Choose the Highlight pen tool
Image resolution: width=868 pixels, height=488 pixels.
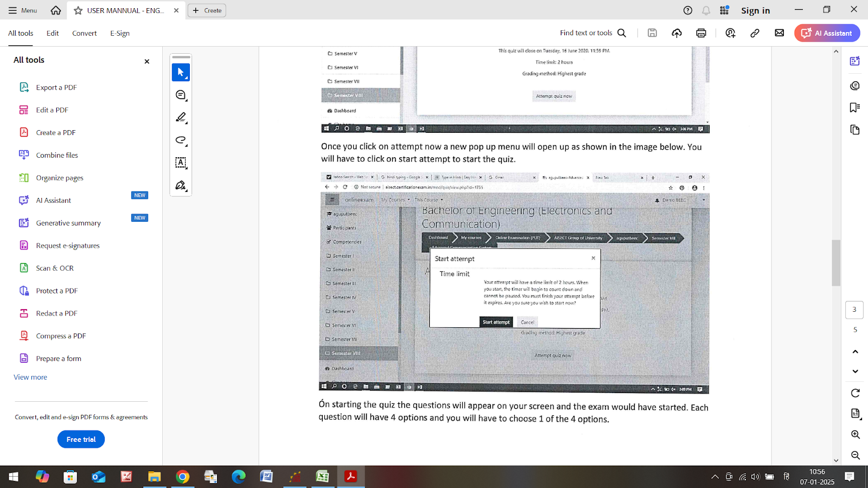(x=181, y=118)
